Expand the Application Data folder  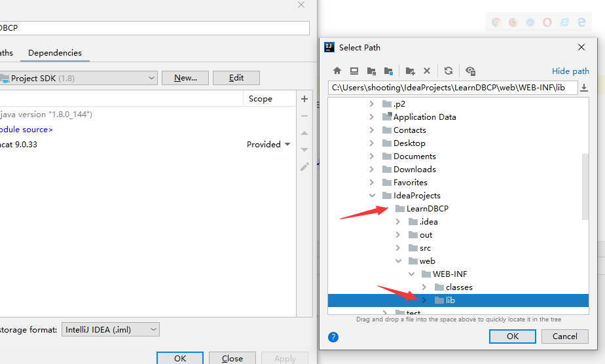[371, 117]
